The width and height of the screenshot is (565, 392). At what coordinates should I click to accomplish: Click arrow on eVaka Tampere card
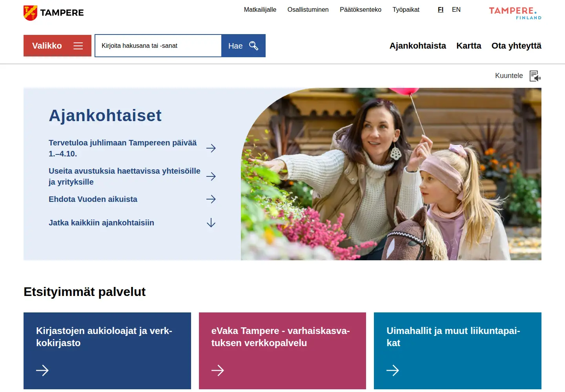[218, 370]
